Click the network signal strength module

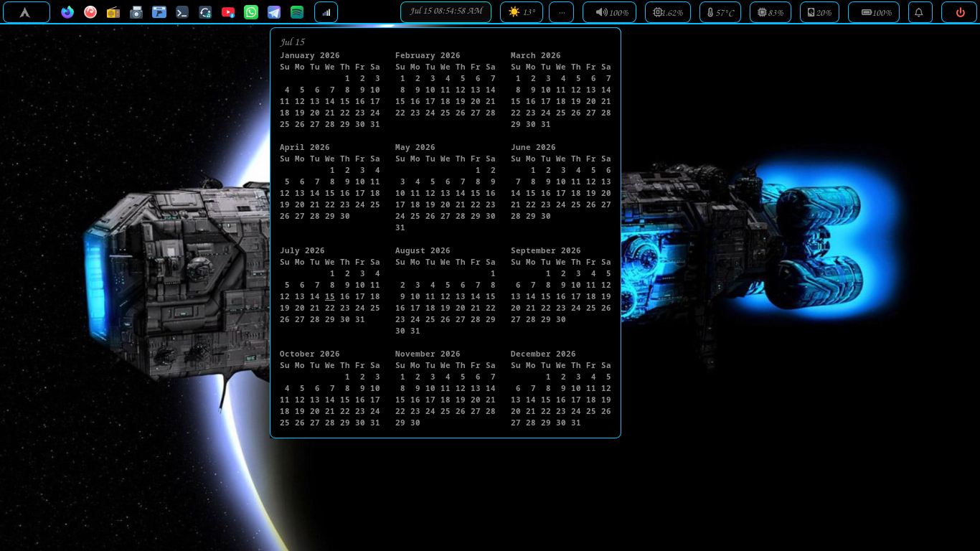pos(326,12)
